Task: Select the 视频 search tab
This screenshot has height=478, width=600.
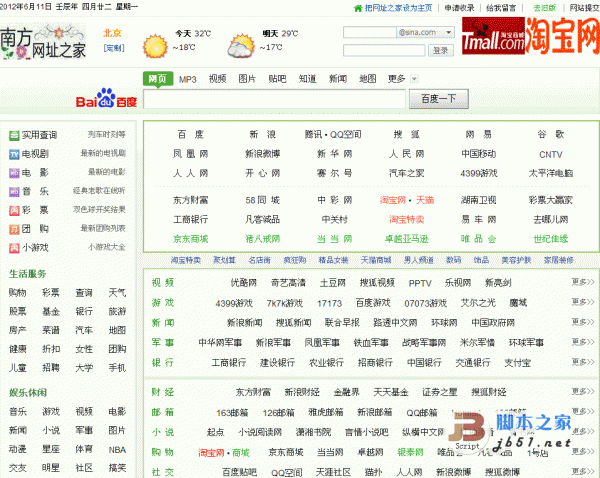Action: click(x=217, y=79)
